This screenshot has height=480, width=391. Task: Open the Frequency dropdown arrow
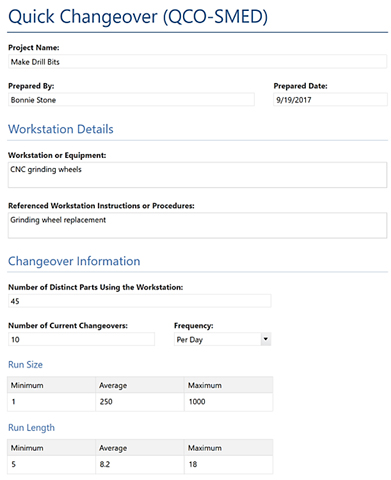tap(265, 339)
